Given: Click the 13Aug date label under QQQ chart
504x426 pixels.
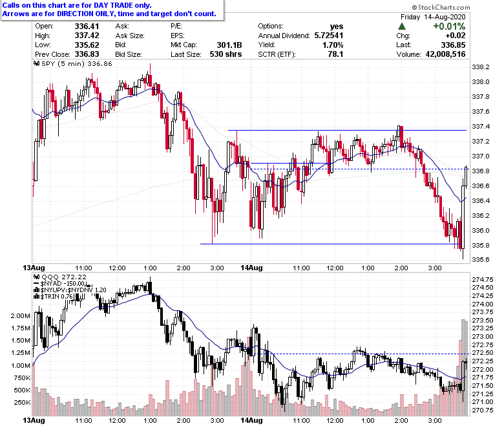Looking at the screenshot, I should [34, 421].
